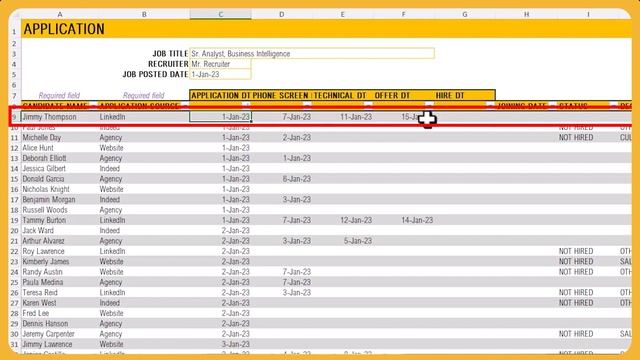Screen dimensions: 640x360
Task: Click Benjamin Morgan's 3-Jan-23 phone screen date
Action: (297, 200)
